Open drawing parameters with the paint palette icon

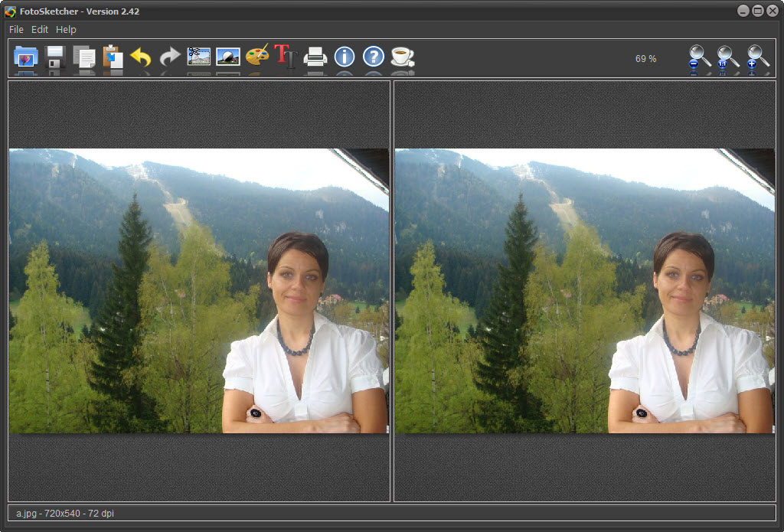[x=257, y=57]
